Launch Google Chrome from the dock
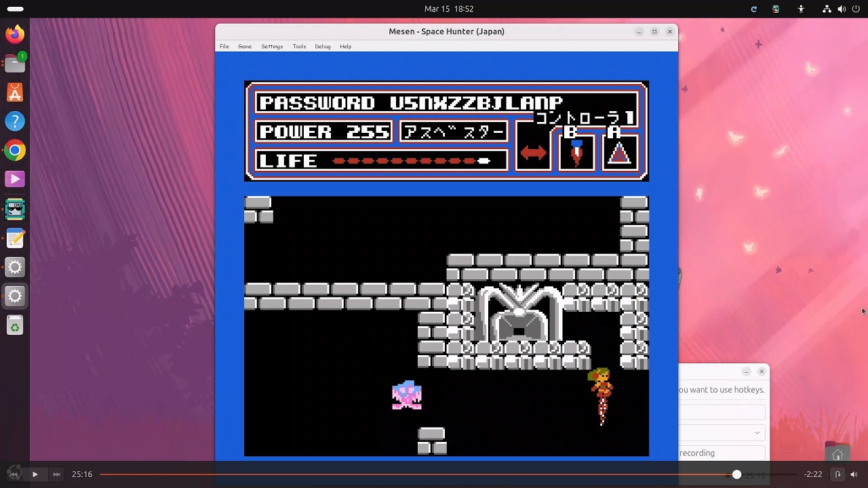 tap(15, 150)
